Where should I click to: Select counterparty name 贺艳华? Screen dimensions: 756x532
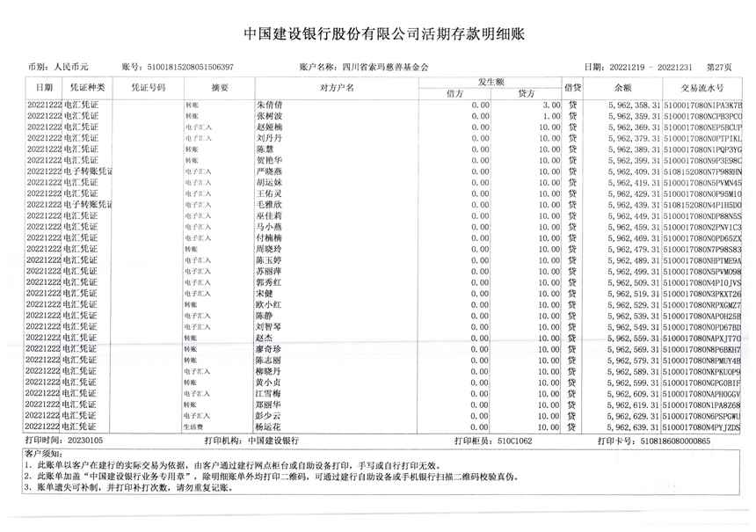click(269, 160)
